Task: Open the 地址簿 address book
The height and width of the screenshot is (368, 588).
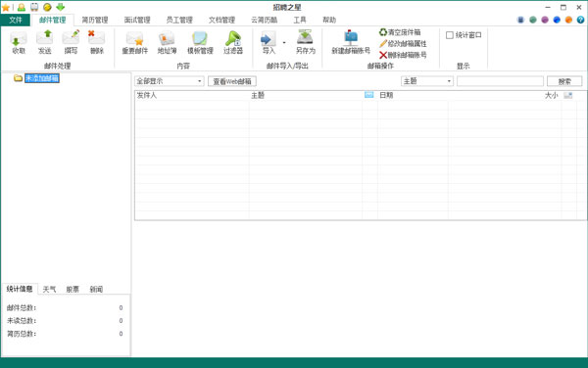Action: click(x=167, y=43)
